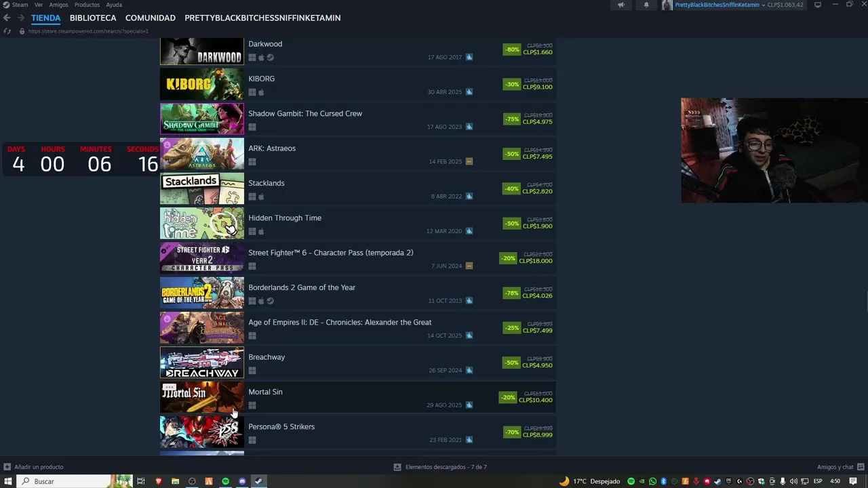Open Discord from the taskbar
The height and width of the screenshot is (488, 868).
click(x=242, y=481)
